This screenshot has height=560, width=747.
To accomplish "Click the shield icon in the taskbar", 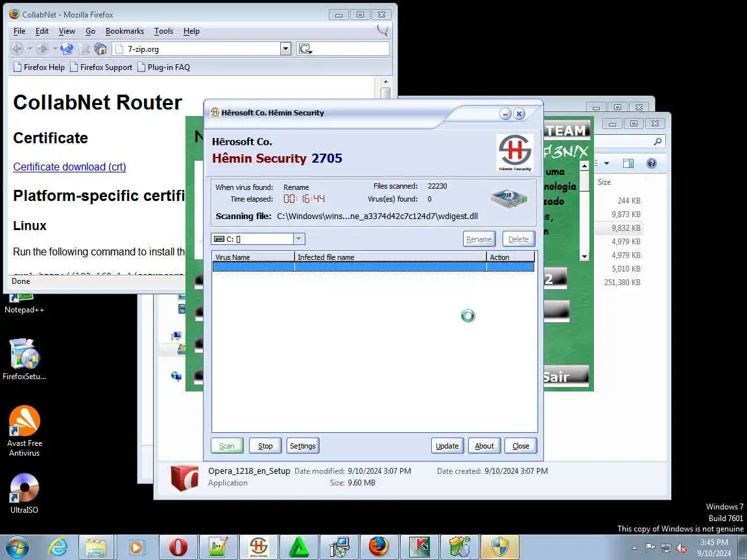I will (x=500, y=547).
